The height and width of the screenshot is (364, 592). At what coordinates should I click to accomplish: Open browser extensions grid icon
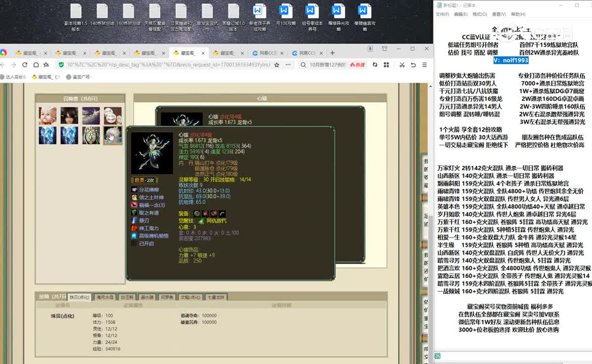click(386, 65)
